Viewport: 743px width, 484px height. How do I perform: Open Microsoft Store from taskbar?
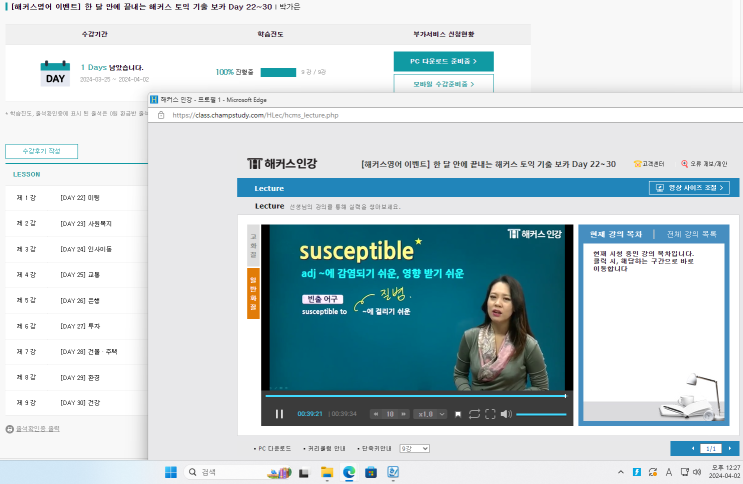click(371, 472)
